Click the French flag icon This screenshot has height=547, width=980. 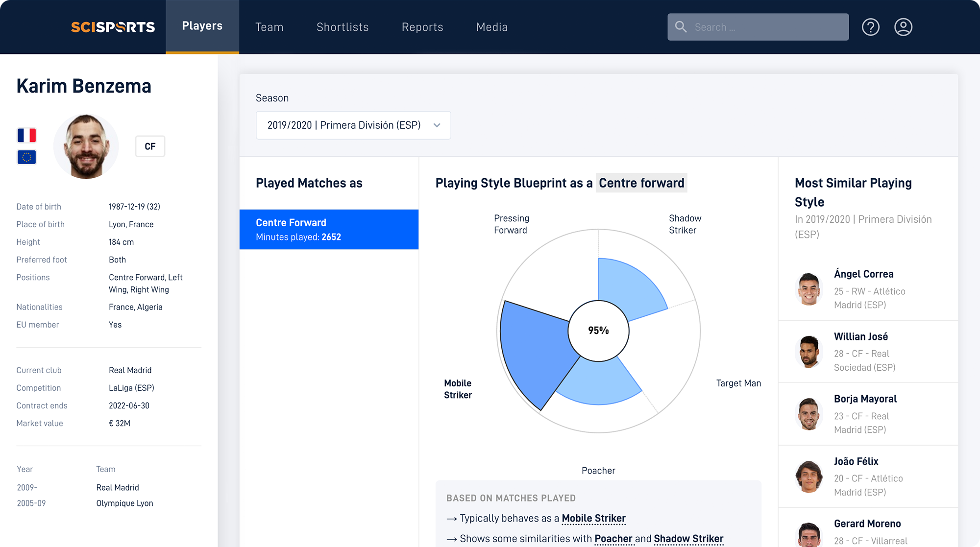click(26, 135)
